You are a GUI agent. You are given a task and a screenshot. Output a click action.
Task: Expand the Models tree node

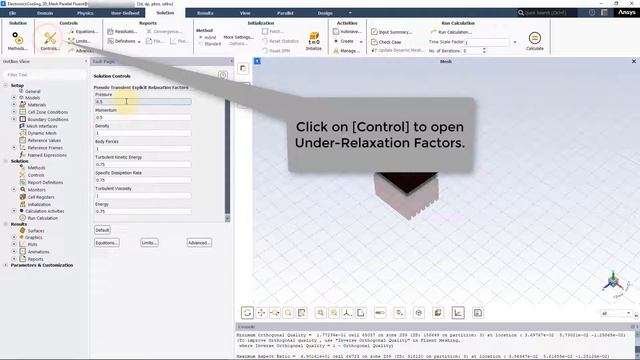tap(14, 98)
